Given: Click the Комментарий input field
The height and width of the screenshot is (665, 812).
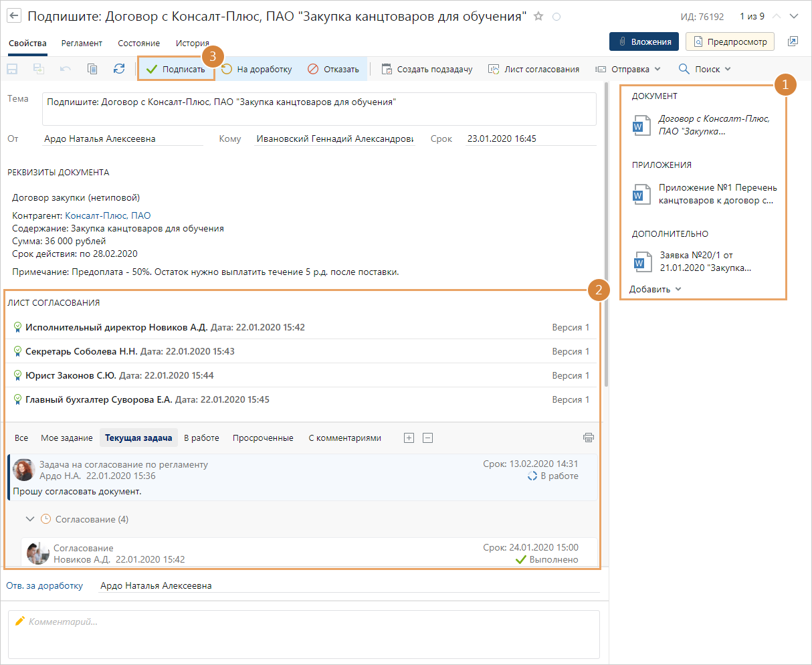Looking at the screenshot, I should coord(304,634).
